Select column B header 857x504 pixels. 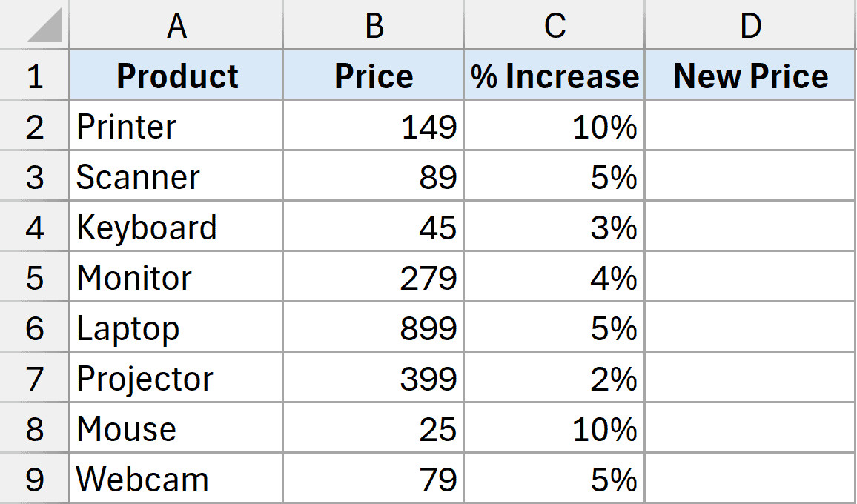tap(374, 26)
